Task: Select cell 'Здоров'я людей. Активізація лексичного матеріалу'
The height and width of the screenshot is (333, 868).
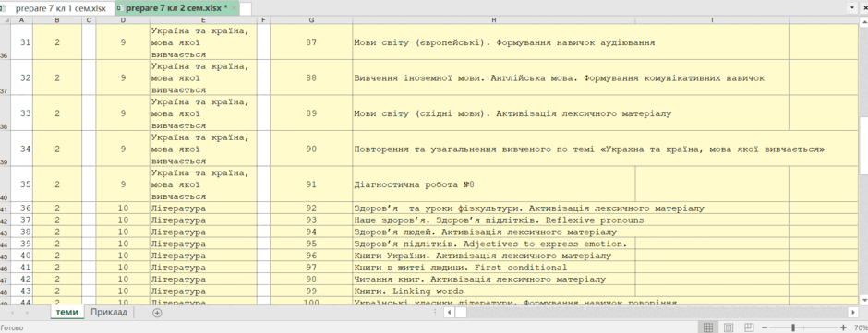Action: coord(494,232)
